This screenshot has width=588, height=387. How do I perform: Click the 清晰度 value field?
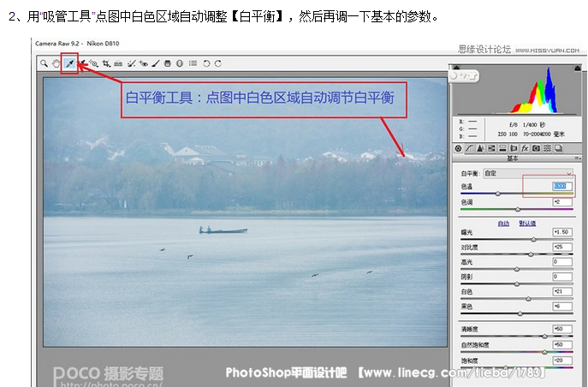(x=562, y=330)
